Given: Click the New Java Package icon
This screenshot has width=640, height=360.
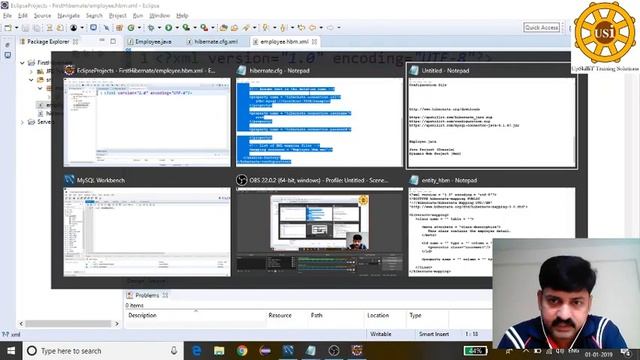Looking at the screenshot, I should tap(119, 28).
